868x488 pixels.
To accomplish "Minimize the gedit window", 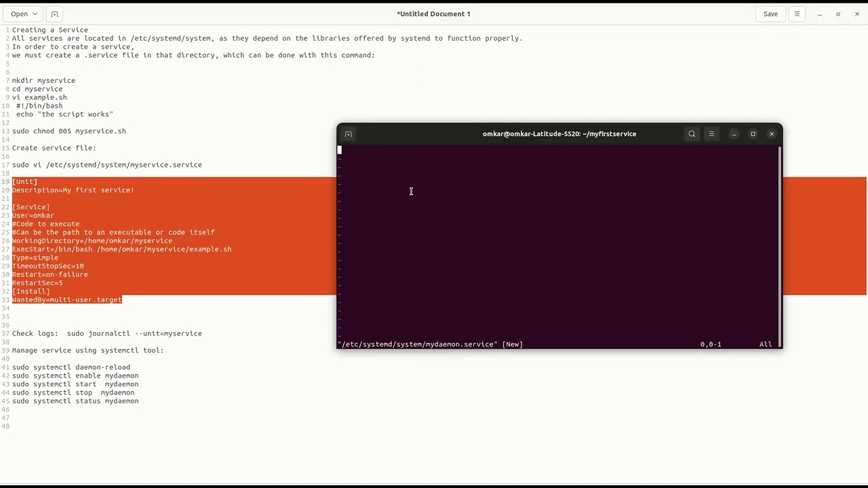I will 819,14.
